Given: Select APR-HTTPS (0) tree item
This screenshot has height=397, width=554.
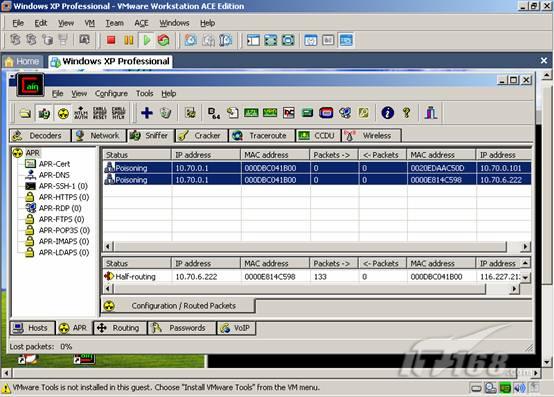Looking at the screenshot, I should (x=64, y=197).
